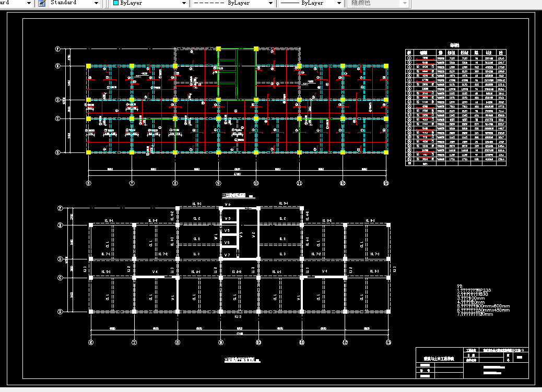Open the Table Style manager icon

click(42, 3)
